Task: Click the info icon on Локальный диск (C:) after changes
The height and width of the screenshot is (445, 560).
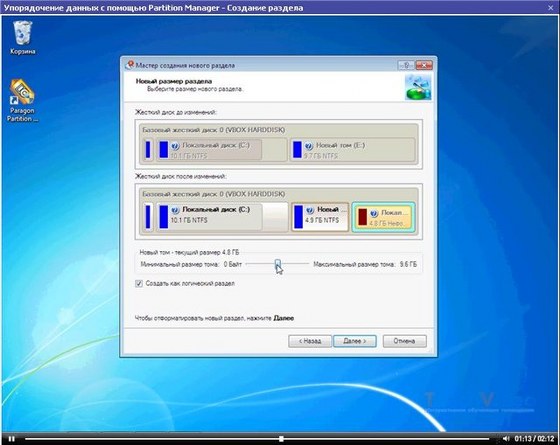Action: [175, 210]
